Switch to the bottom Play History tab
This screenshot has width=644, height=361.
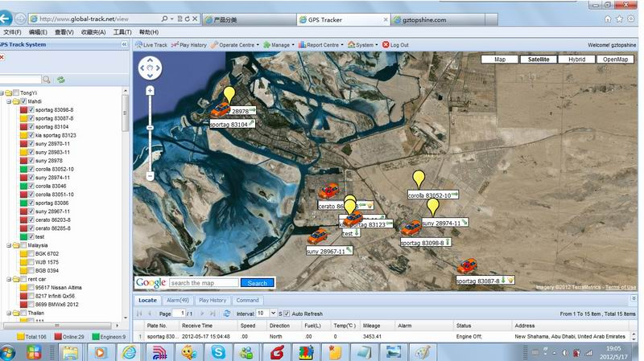coord(213,300)
